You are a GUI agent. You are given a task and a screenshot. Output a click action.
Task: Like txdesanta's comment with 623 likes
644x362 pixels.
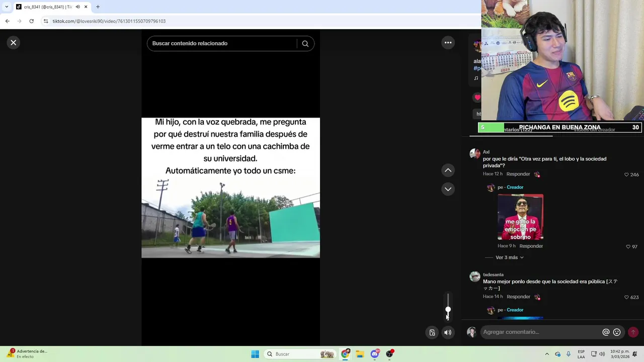point(626,297)
